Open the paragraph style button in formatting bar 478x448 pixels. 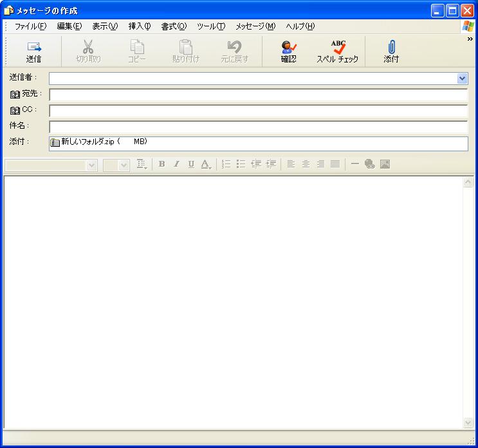tap(142, 164)
